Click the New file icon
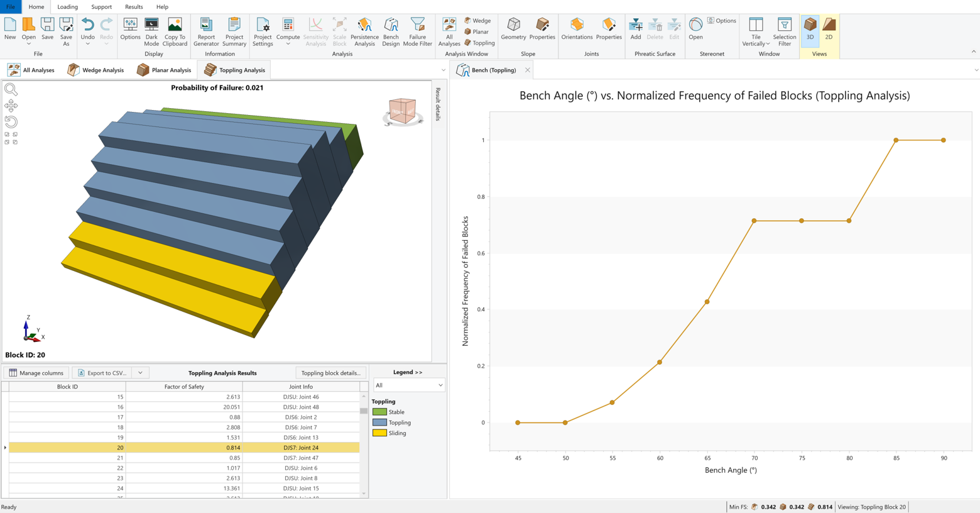This screenshot has height=513, width=980. click(x=10, y=30)
